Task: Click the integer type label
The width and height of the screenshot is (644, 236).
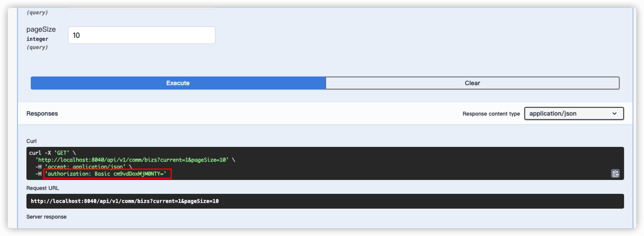Action: click(37, 39)
